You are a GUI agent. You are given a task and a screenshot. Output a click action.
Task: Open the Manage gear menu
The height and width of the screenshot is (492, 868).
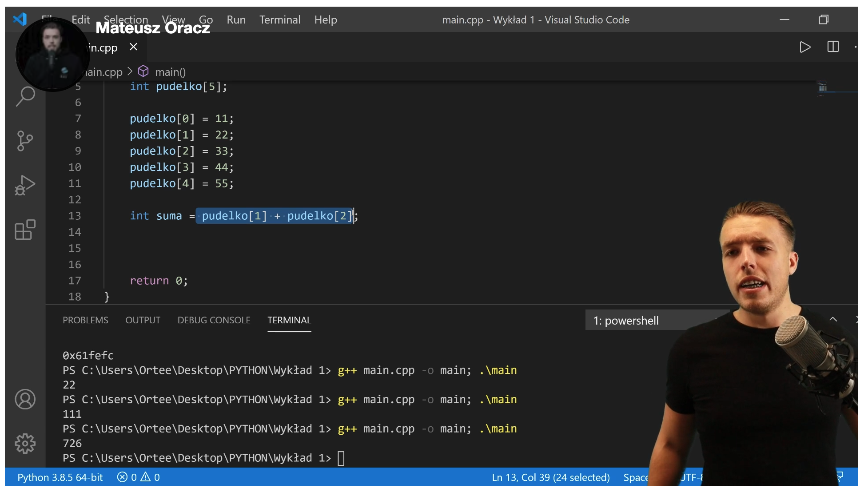pos(25,444)
